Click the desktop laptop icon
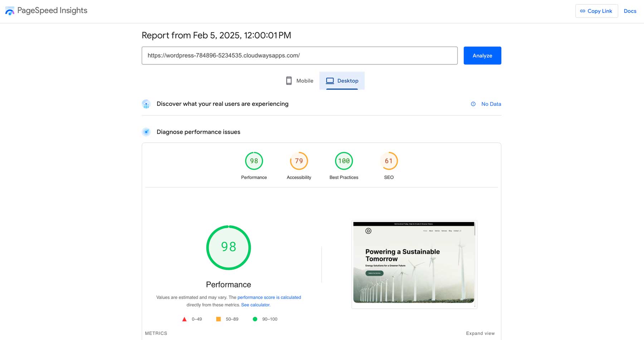 [330, 81]
